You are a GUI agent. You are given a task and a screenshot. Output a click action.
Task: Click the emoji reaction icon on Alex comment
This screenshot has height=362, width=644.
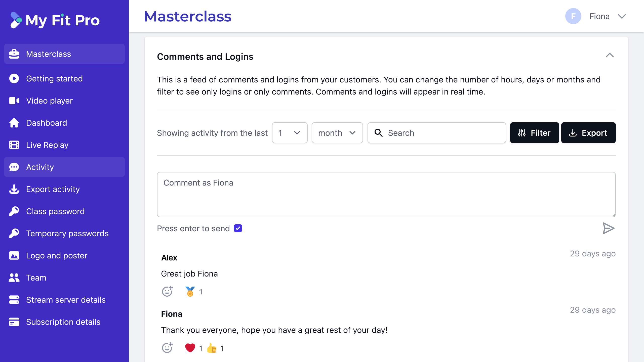point(167,291)
